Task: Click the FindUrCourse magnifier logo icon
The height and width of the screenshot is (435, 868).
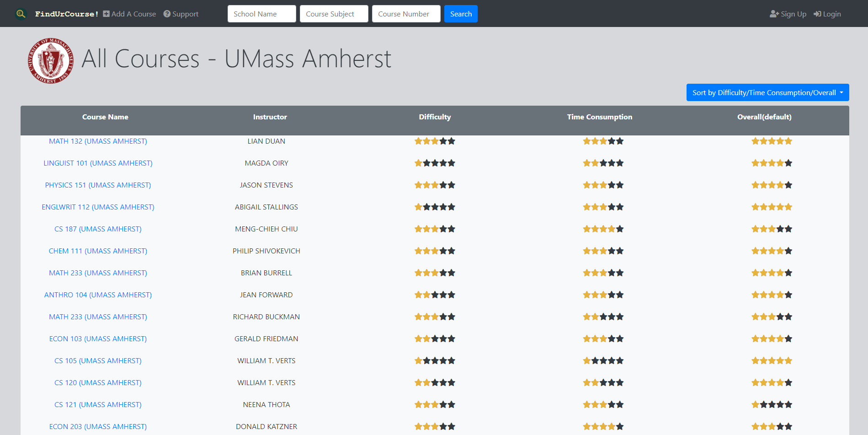Action: [x=21, y=14]
